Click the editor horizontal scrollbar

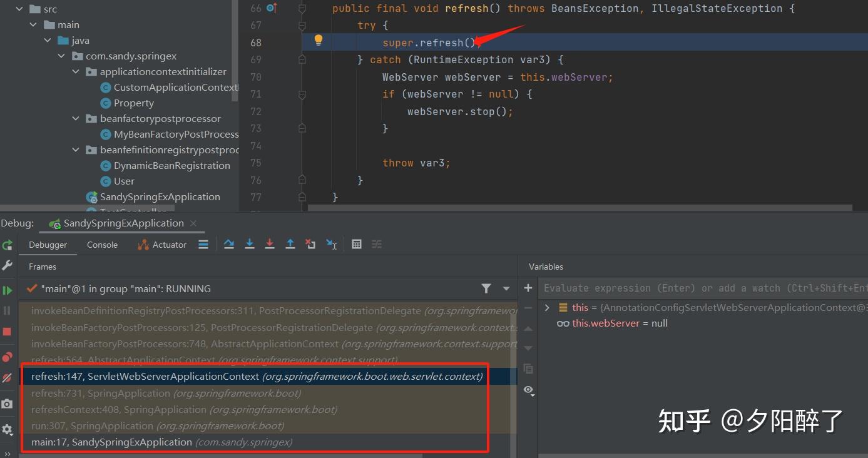[x=563, y=207]
